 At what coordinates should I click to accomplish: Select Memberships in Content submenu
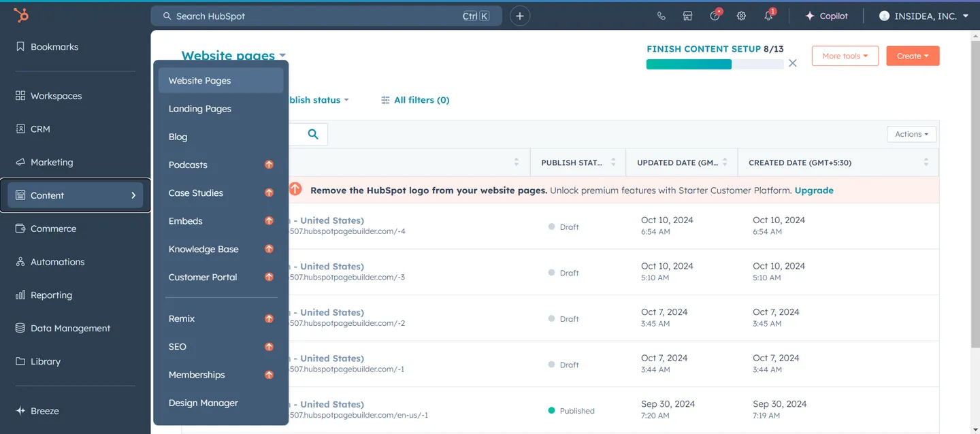[x=197, y=375]
